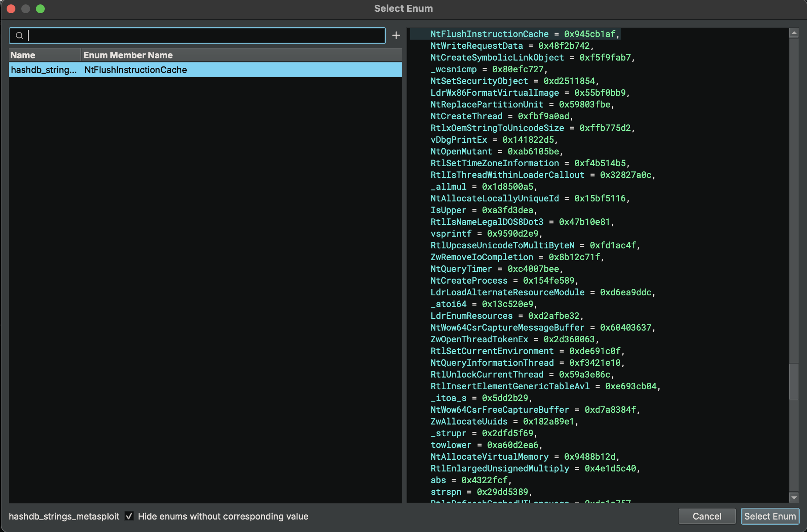
Task: Click RtlUpcaseUnicodeToMultiByteN line
Action: click(x=535, y=245)
